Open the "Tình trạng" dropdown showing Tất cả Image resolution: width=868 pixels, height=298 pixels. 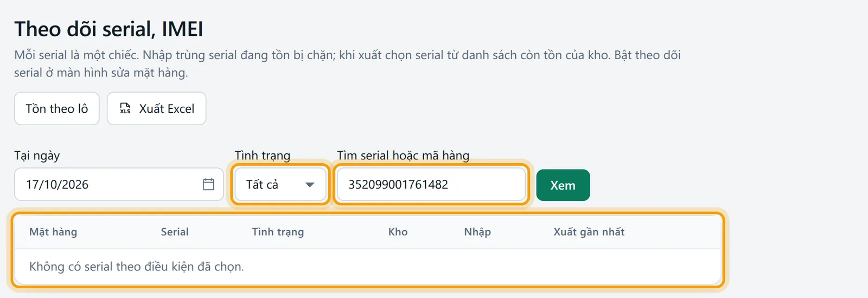tap(280, 184)
